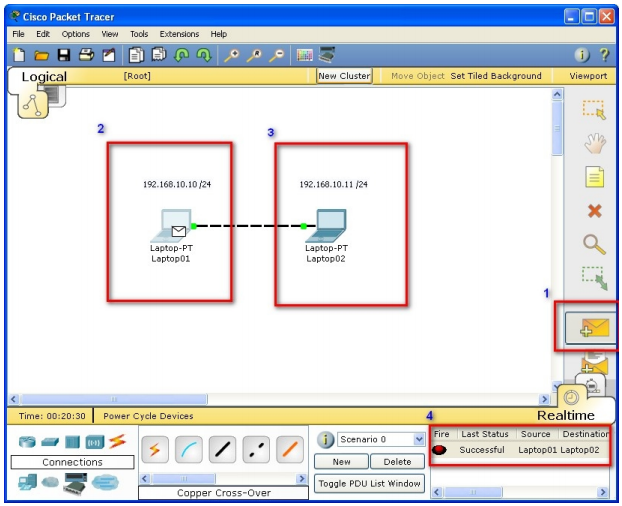Viewport: 622px width, 506px height.
Task: Select the Hubs device category icon
Action: [72, 441]
